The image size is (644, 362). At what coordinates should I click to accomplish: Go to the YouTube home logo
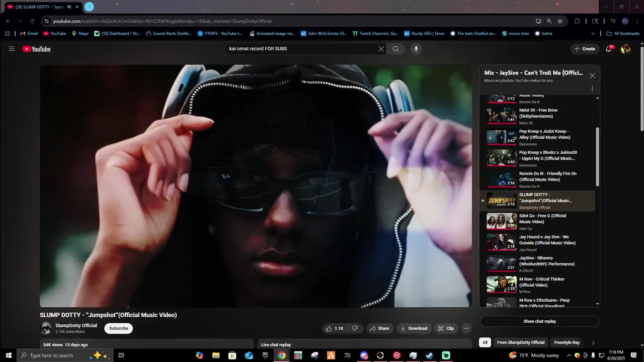36,49
